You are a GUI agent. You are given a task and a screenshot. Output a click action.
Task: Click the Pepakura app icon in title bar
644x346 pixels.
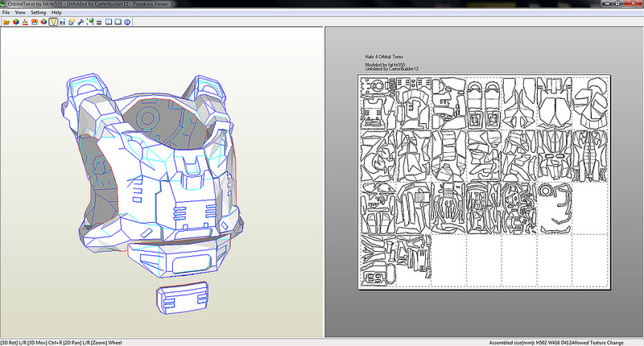pyautogui.click(x=3, y=4)
